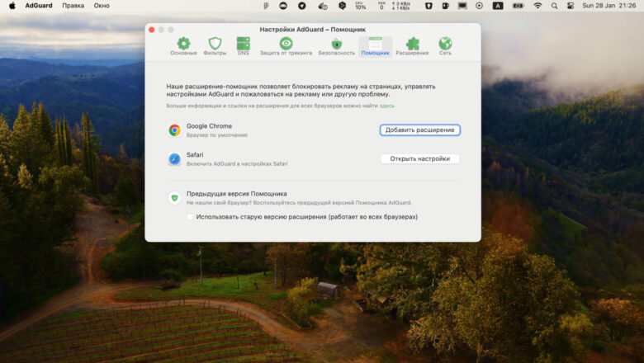Go to Защита от трекинга tab

point(286,46)
